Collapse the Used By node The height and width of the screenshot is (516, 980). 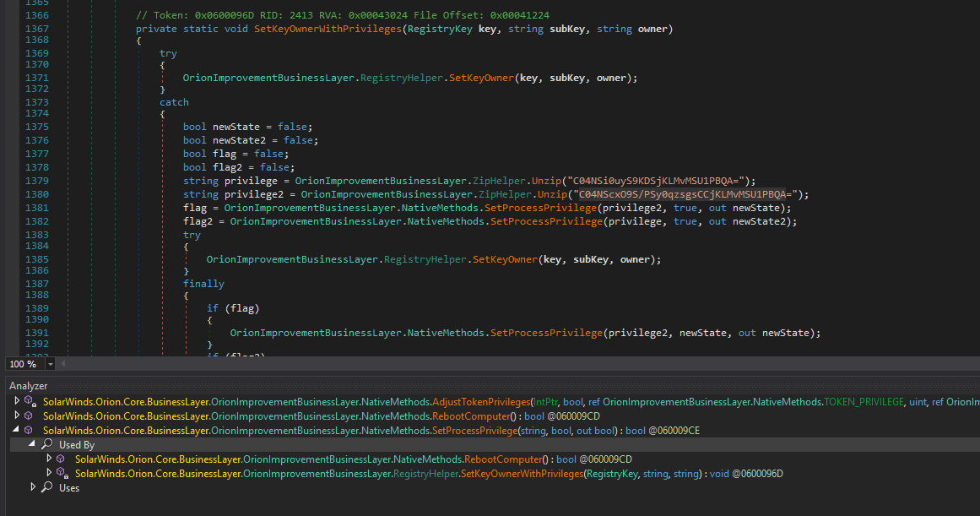point(31,444)
